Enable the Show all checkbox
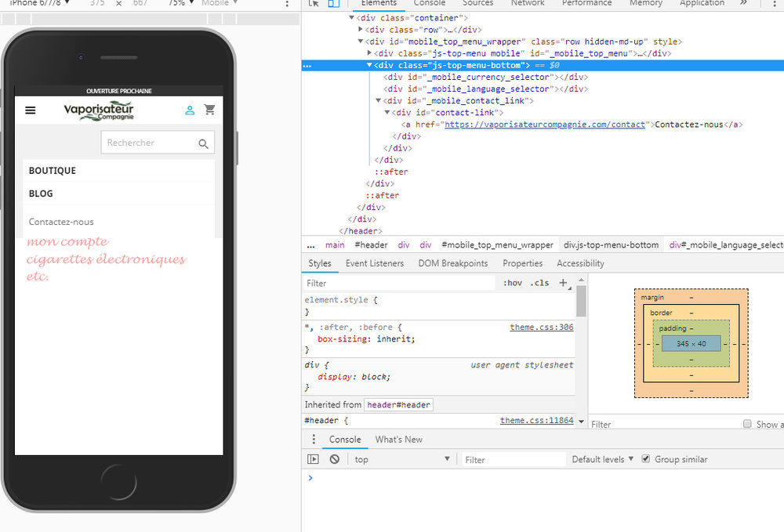 747,424
